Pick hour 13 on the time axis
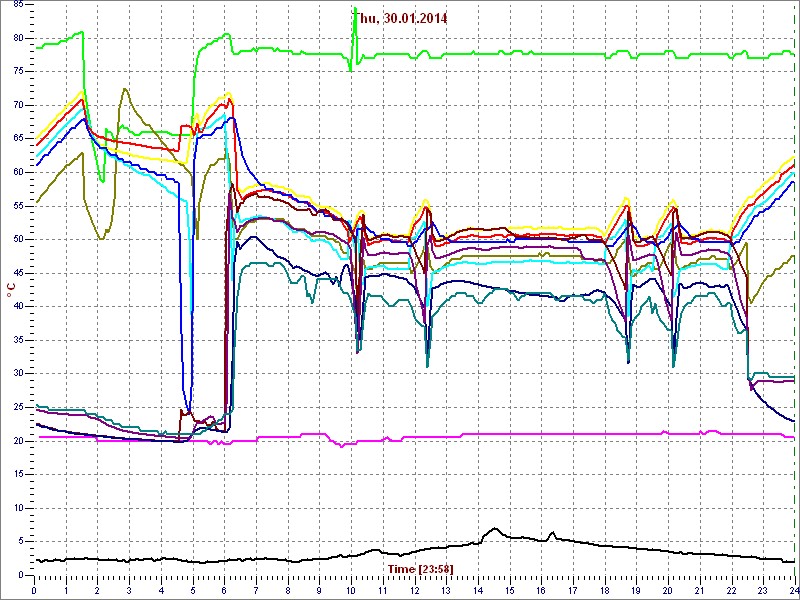Image resolution: width=800 pixels, height=600 pixels. (x=445, y=590)
